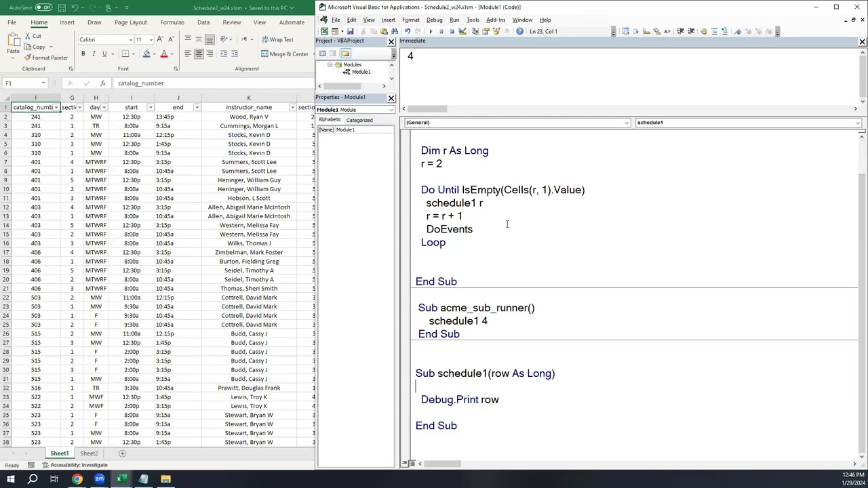Click View Code icon in Project panel
This screenshot has height=488, width=868.
tap(322, 54)
